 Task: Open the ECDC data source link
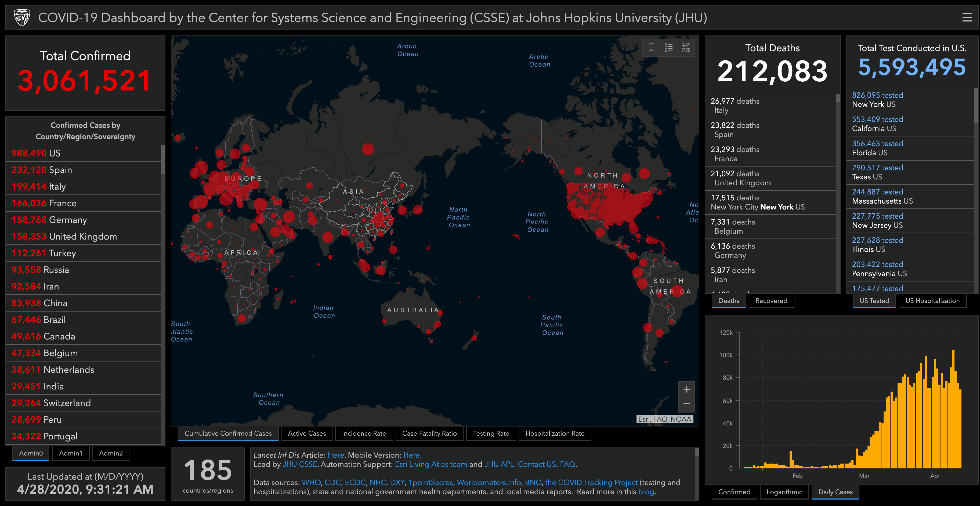(355, 482)
